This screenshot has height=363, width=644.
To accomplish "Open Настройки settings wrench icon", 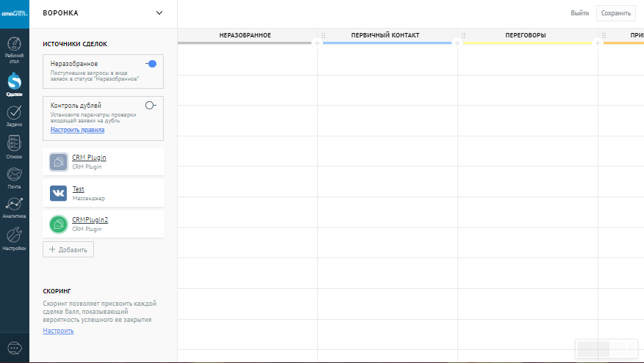I will (x=14, y=238).
